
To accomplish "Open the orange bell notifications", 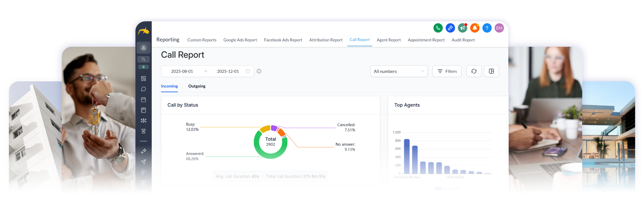I will coord(475,28).
